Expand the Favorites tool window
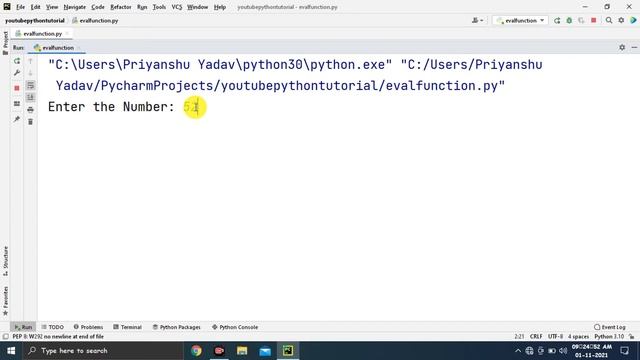 point(5,301)
